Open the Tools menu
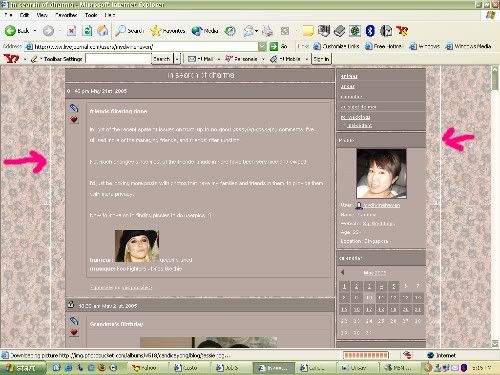Viewport: 500px width, 375px height. (x=91, y=15)
